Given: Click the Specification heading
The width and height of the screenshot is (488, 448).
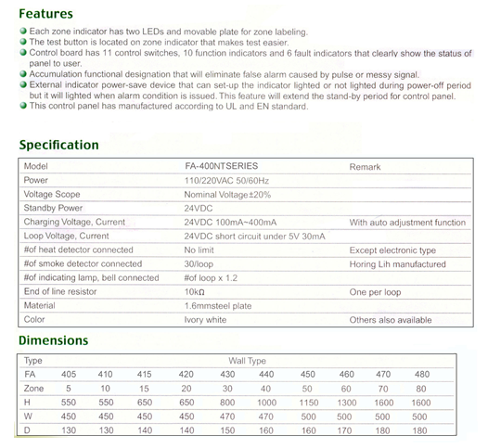Looking at the screenshot, I should [x=58, y=146].
